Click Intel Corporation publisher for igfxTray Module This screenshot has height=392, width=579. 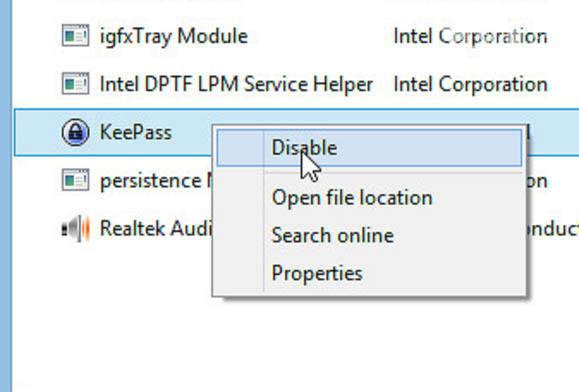470,37
